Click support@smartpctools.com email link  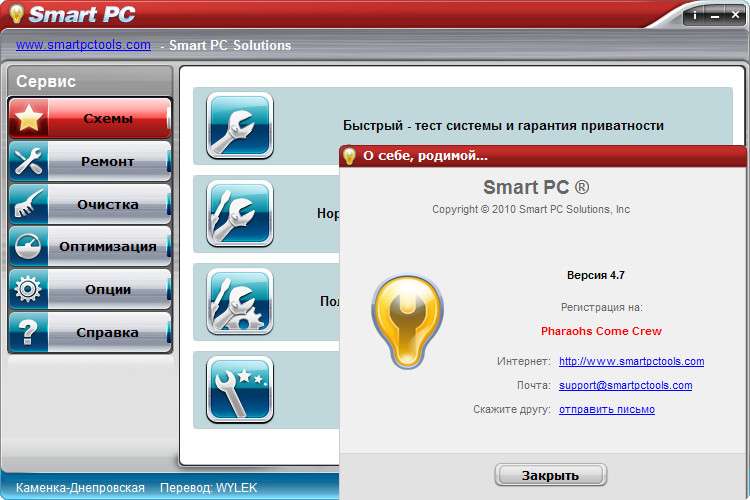[625, 385]
